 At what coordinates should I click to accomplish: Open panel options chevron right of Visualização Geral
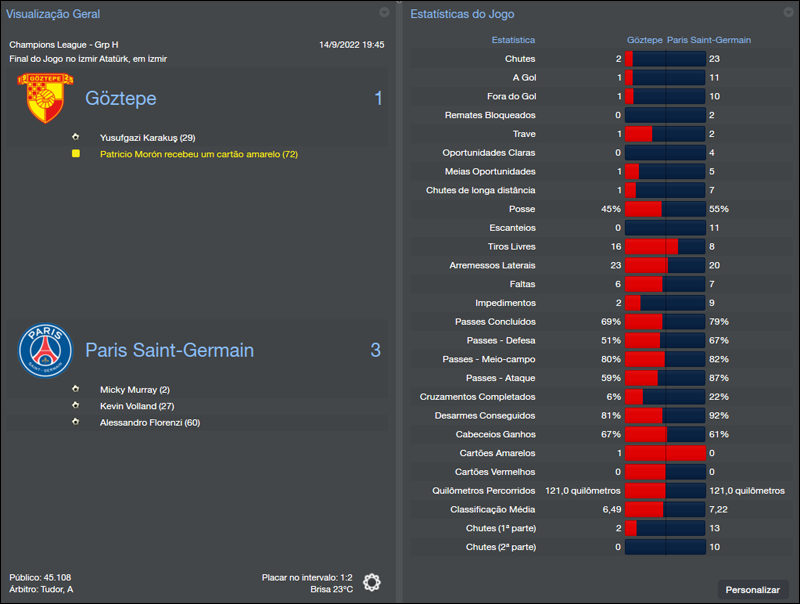click(384, 13)
